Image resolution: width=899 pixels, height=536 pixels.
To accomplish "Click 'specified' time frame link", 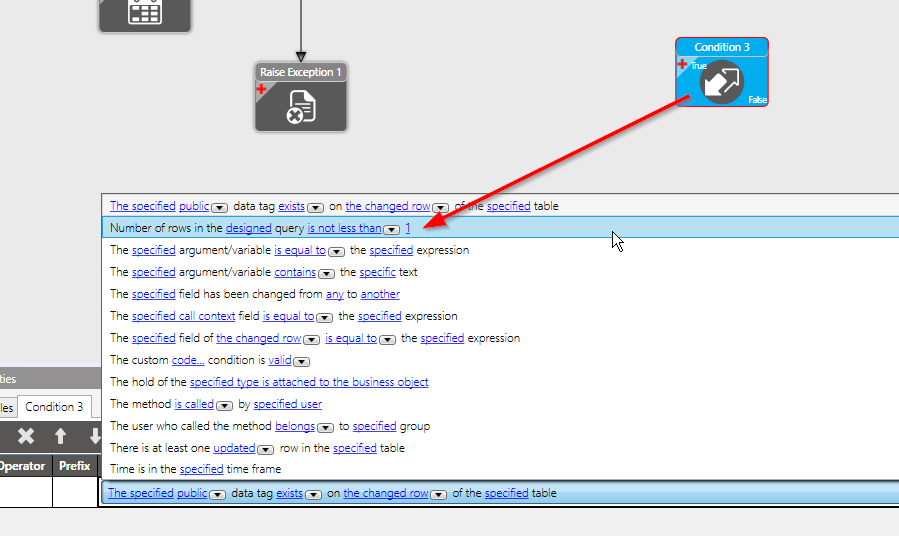I will [x=201, y=469].
